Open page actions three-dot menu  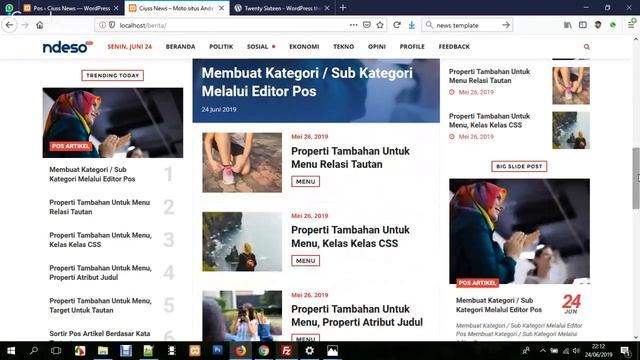point(353,25)
